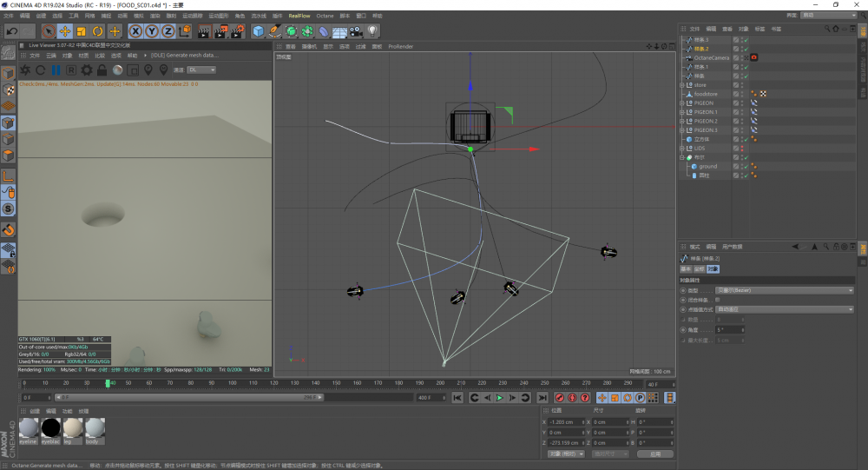868x470 pixels.
Task: Click the Undo arrow icon
Action: click(x=12, y=31)
